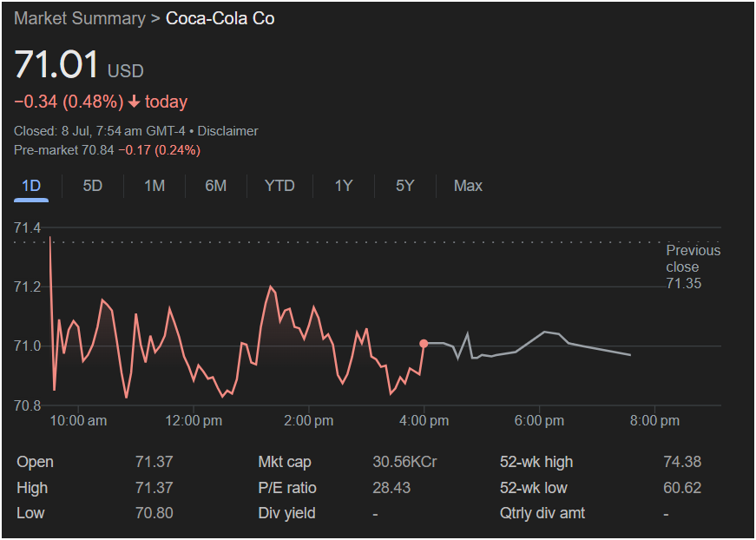The height and width of the screenshot is (540, 756).
Task: Click the 2:00 pm axis label
Action: tap(309, 421)
